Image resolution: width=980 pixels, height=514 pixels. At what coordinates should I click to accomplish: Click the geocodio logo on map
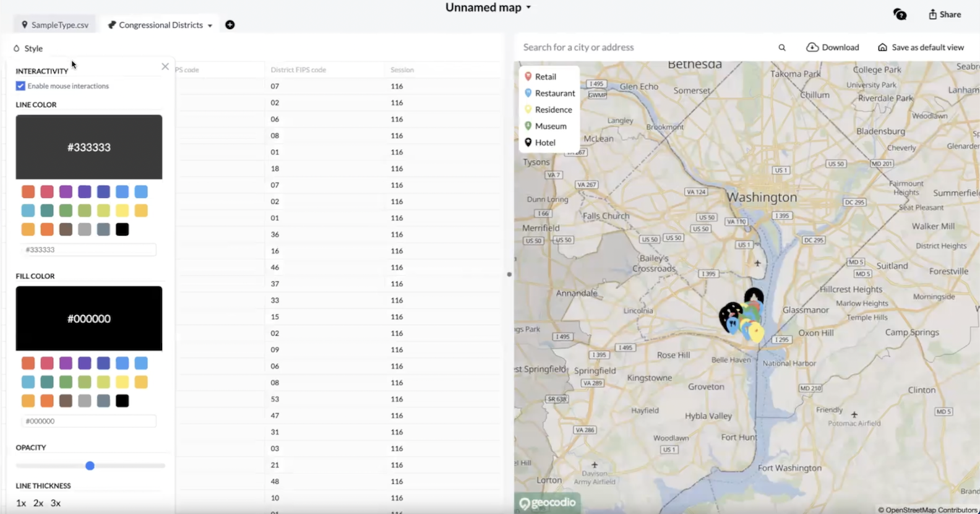pyautogui.click(x=547, y=503)
